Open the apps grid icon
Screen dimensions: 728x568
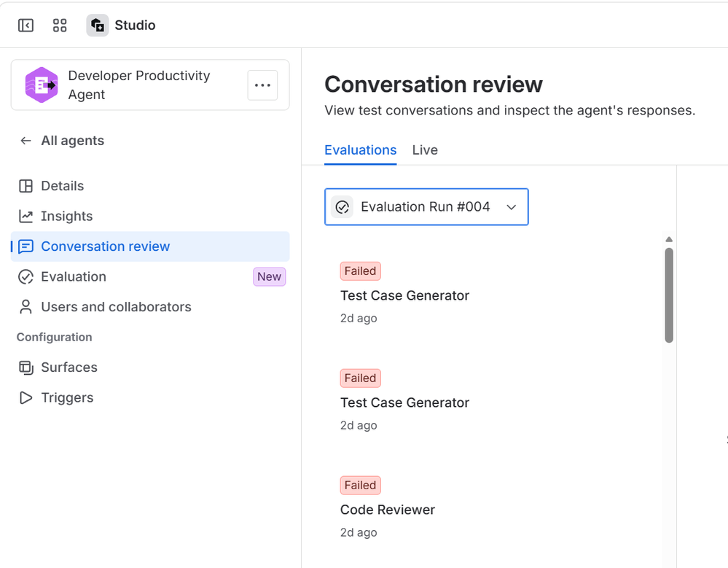(x=60, y=25)
